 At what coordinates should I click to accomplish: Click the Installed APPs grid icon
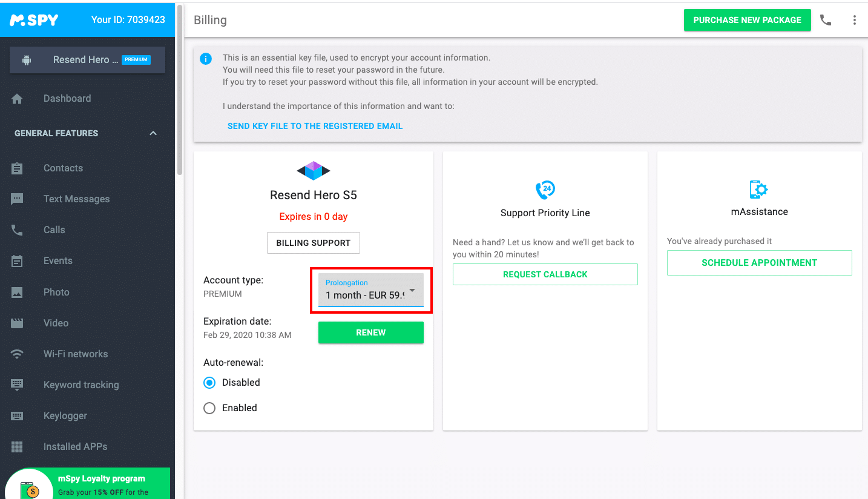click(x=17, y=447)
